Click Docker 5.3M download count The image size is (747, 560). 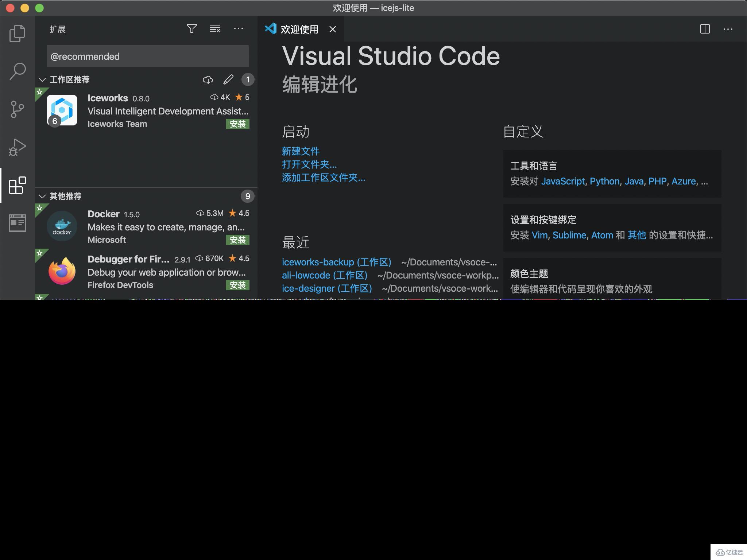pyautogui.click(x=210, y=213)
